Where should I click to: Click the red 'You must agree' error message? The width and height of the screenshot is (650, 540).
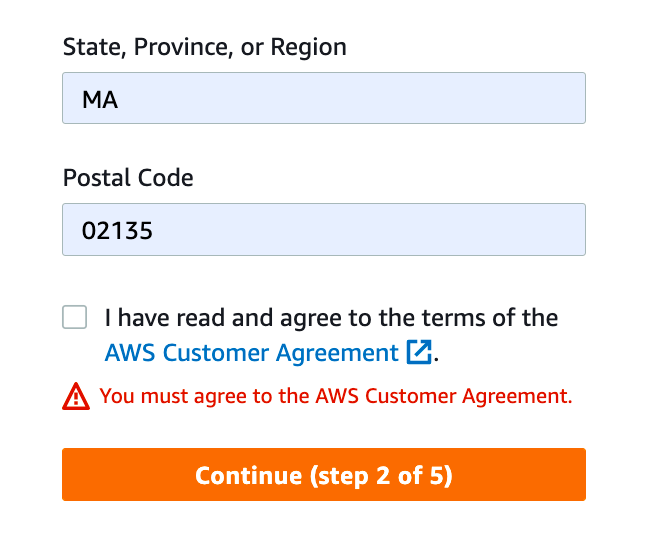click(x=336, y=396)
